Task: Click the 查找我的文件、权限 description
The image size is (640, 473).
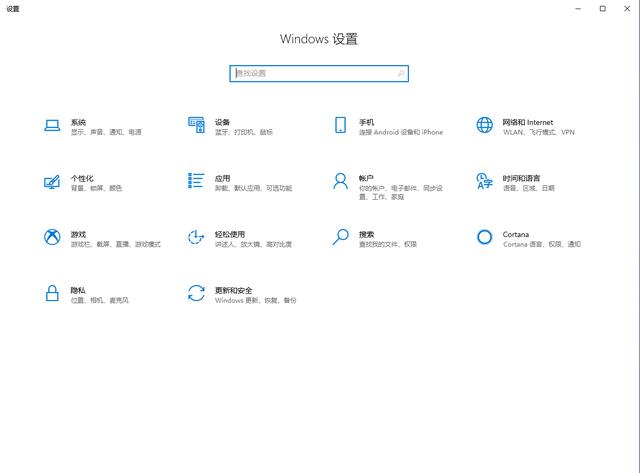Action: (x=388, y=244)
